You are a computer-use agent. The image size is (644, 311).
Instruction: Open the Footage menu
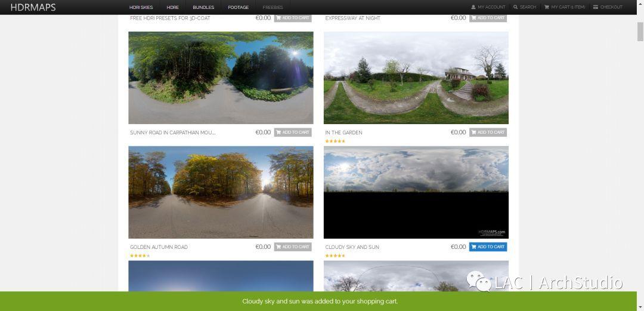238,7
